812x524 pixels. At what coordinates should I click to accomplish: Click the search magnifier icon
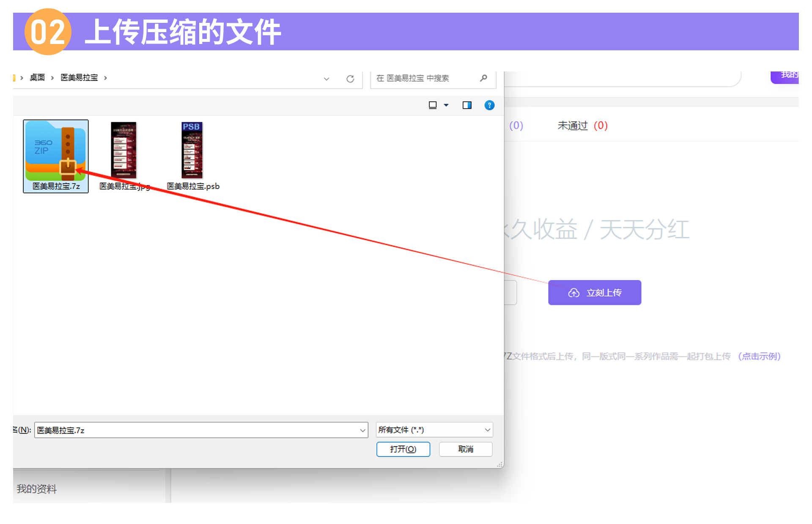coord(483,78)
